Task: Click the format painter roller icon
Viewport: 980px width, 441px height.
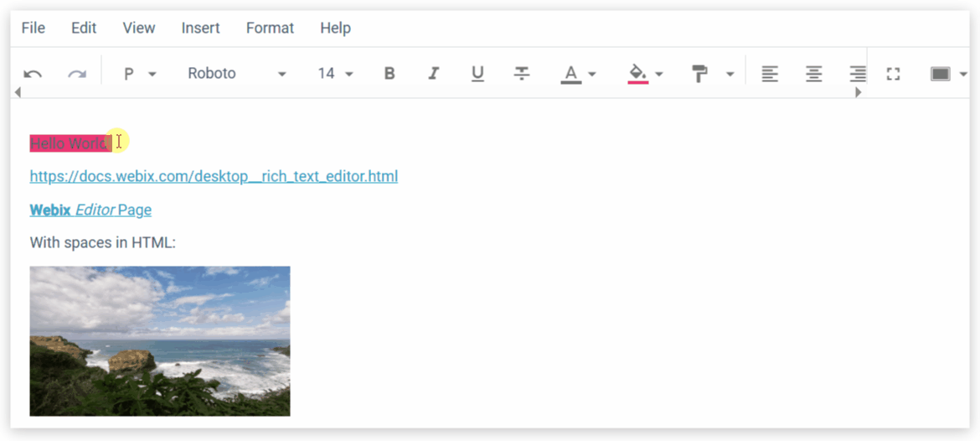Action: (699, 74)
